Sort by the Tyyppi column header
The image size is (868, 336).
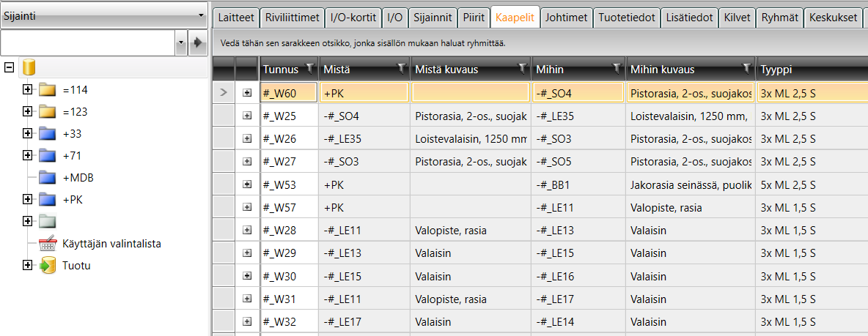806,70
